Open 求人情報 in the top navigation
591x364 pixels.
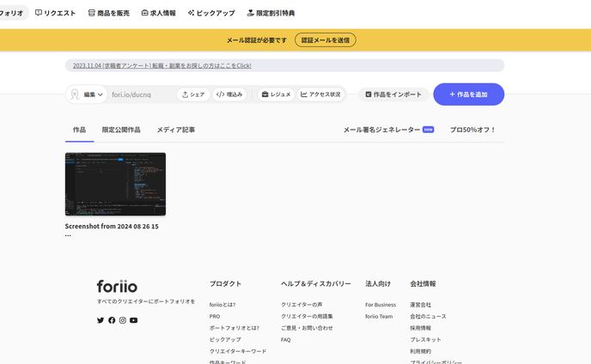(158, 13)
